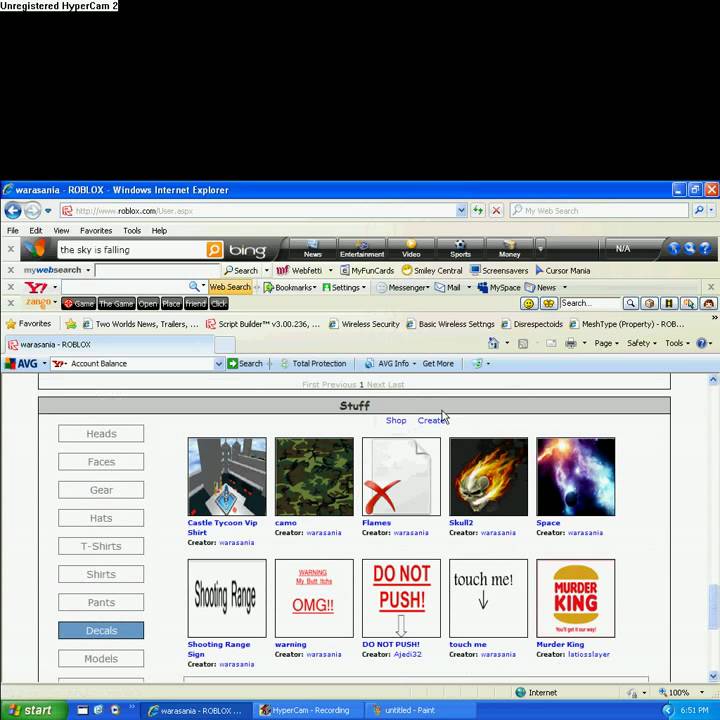Open the Money icon on Bing toolbar
This screenshot has width=720, height=720.
pyautogui.click(x=509, y=248)
